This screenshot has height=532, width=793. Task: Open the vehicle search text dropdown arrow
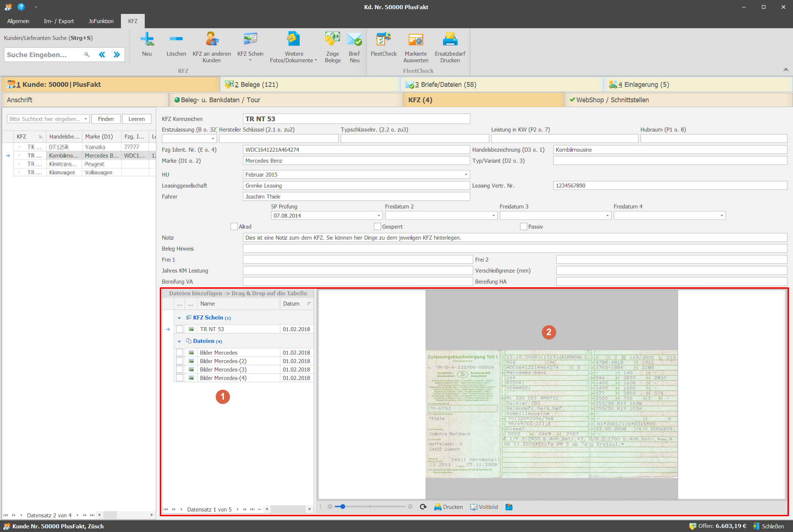[86, 119]
